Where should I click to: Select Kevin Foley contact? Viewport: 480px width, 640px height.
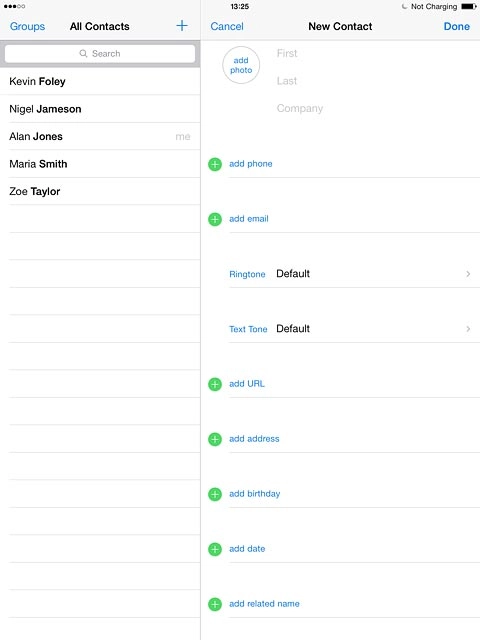tap(100, 81)
